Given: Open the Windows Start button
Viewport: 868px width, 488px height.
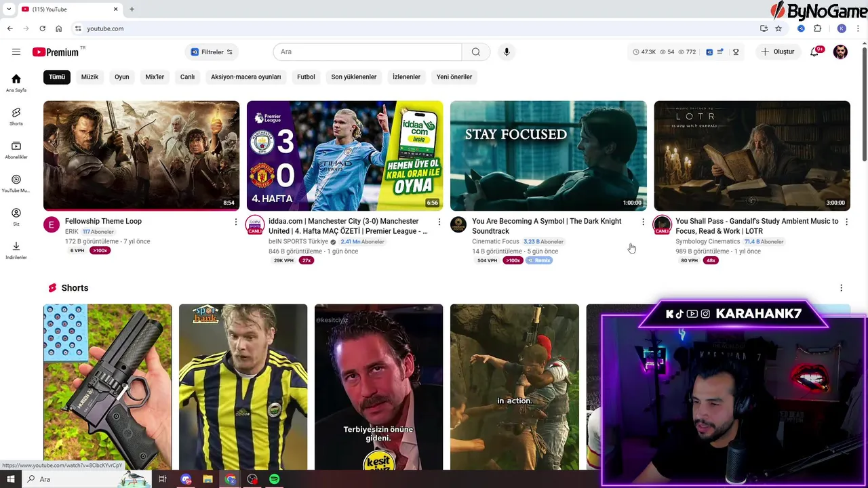Looking at the screenshot, I should pyautogui.click(x=10, y=479).
